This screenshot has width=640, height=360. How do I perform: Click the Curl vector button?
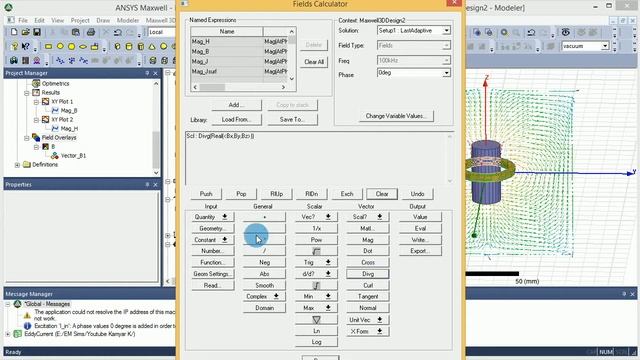(x=367, y=285)
